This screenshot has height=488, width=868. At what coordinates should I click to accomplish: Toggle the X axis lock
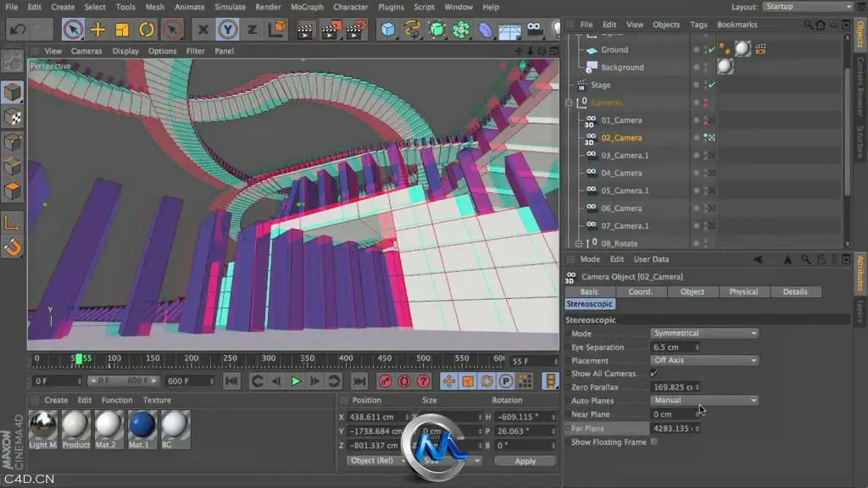[203, 30]
